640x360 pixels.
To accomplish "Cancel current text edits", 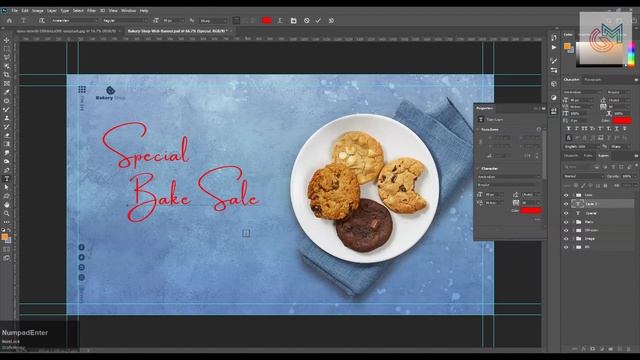I will [x=307, y=20].
